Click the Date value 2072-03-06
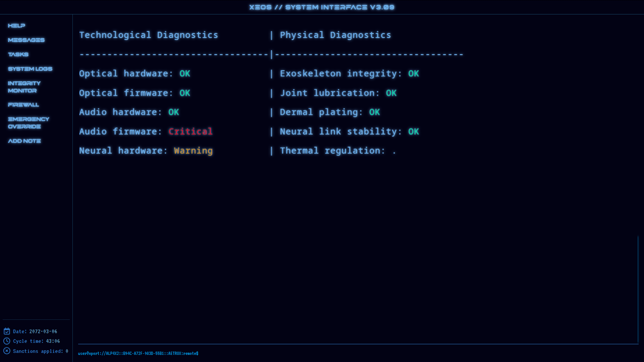The width and height of the screenshot is (644, 362). pos(43,331)
